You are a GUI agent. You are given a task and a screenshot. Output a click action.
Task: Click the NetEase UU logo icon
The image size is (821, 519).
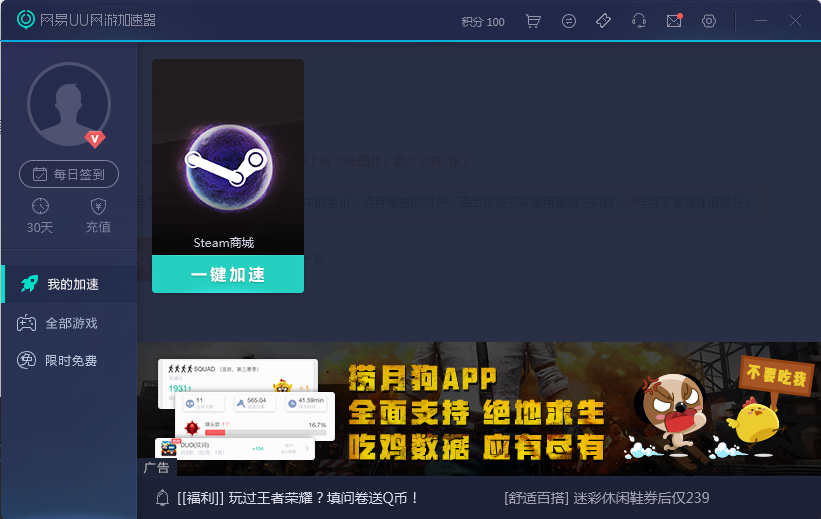(x=26, y=20)
